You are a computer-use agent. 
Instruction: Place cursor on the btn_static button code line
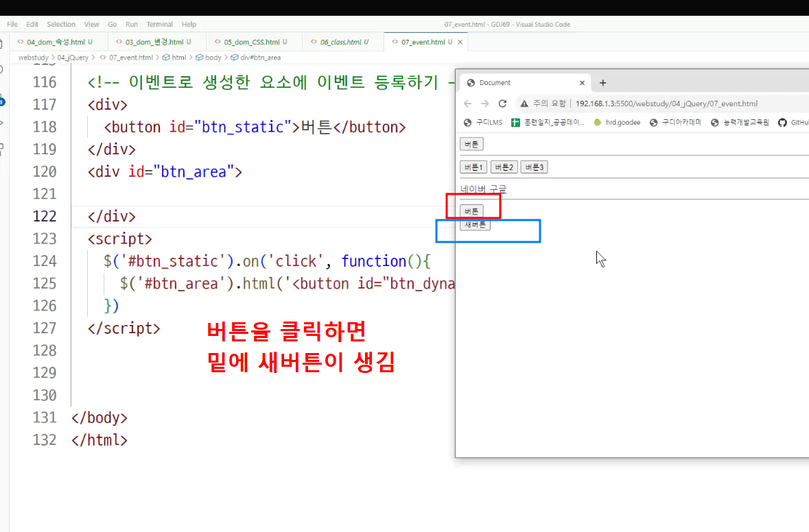coord(255,127)
